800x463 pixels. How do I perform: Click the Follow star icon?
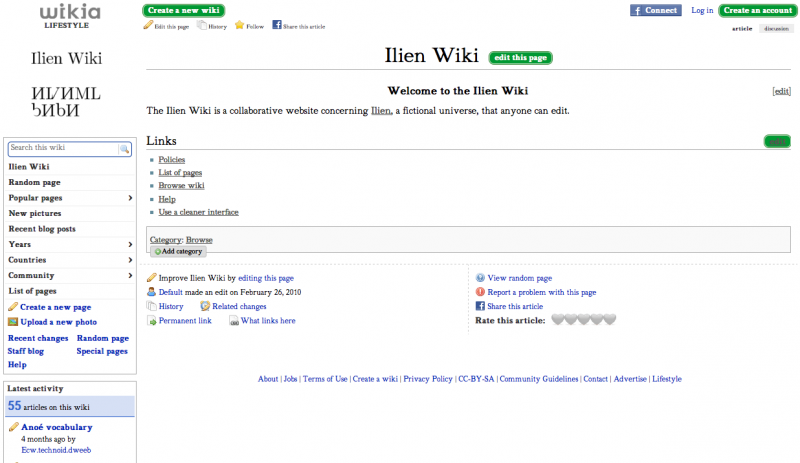tap(240, 26)
